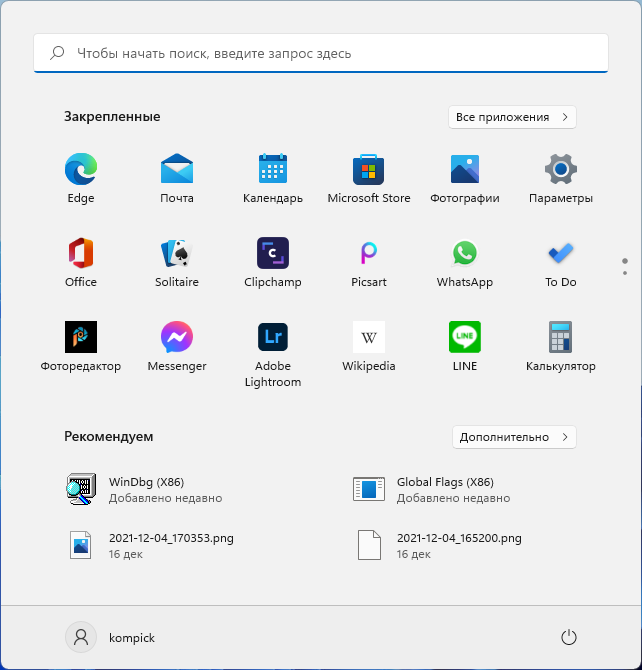Click the Все приложения button
The height and width of the screenshot is (670, 642).
tap(512, 117)
